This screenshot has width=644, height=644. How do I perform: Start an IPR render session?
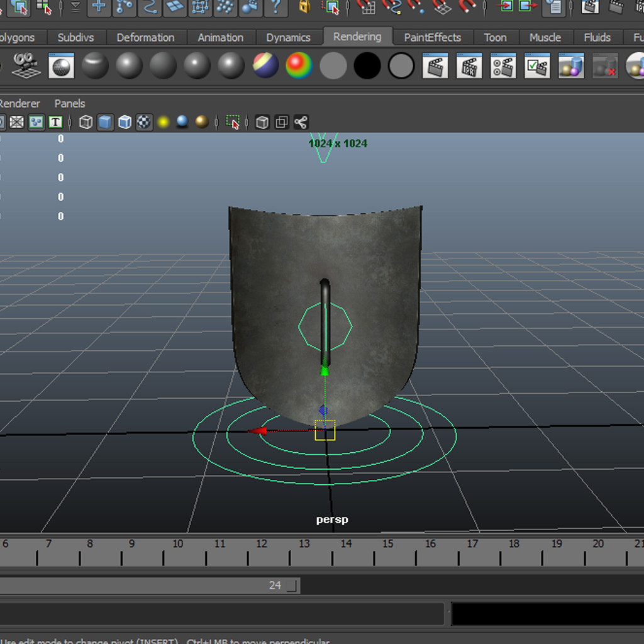click(x=470, y=65)
